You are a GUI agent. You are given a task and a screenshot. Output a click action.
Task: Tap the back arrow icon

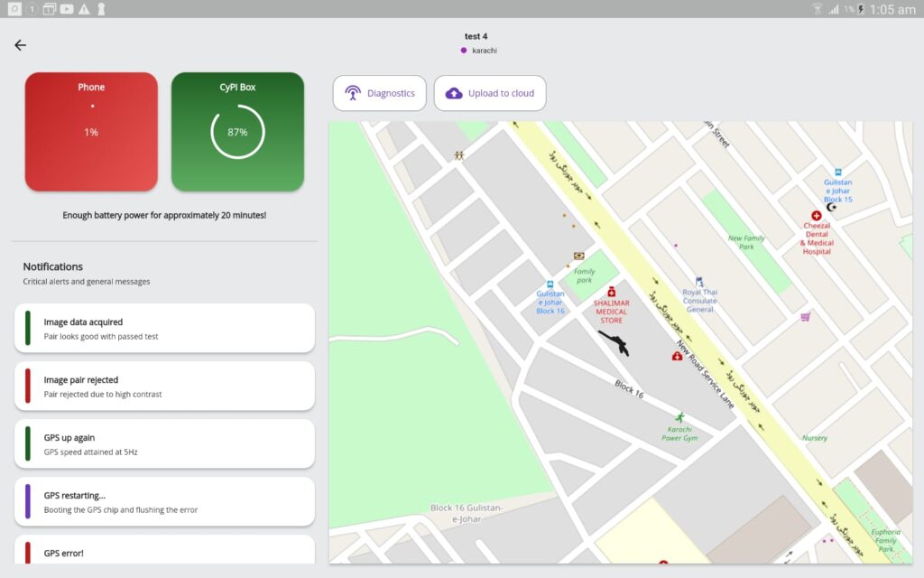click(x=20, y=45)
